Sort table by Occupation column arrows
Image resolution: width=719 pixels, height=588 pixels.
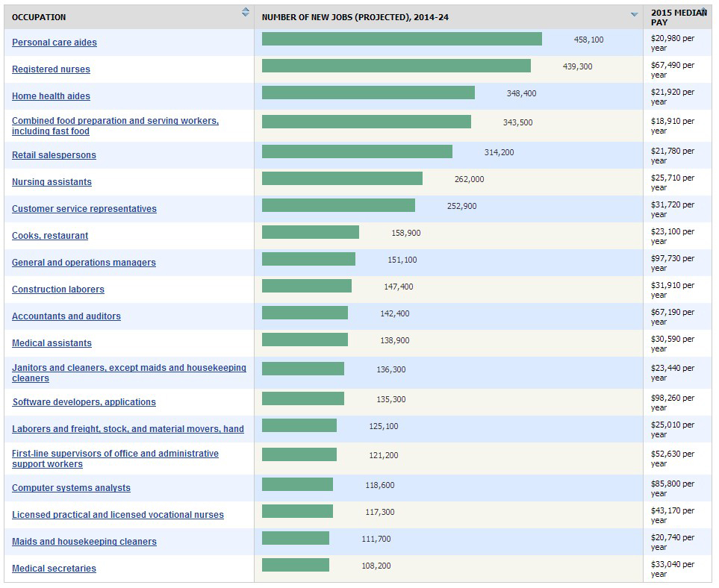point(246,13)
